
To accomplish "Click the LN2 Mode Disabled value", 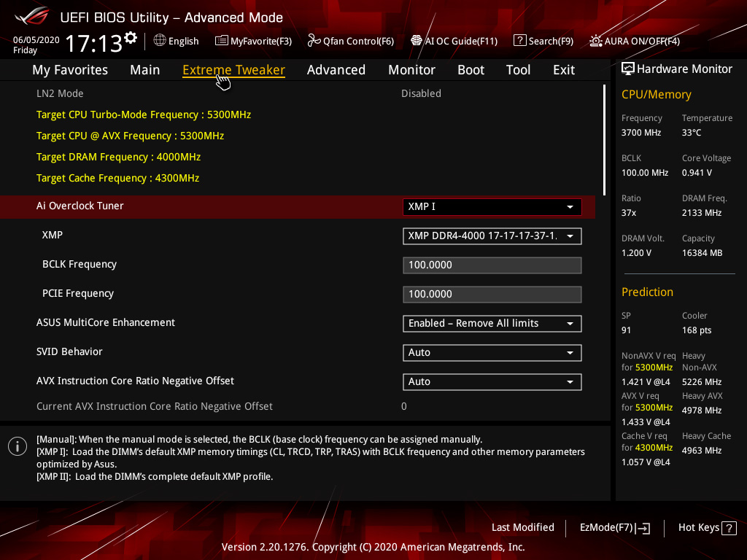I will [x=421, y=93].
